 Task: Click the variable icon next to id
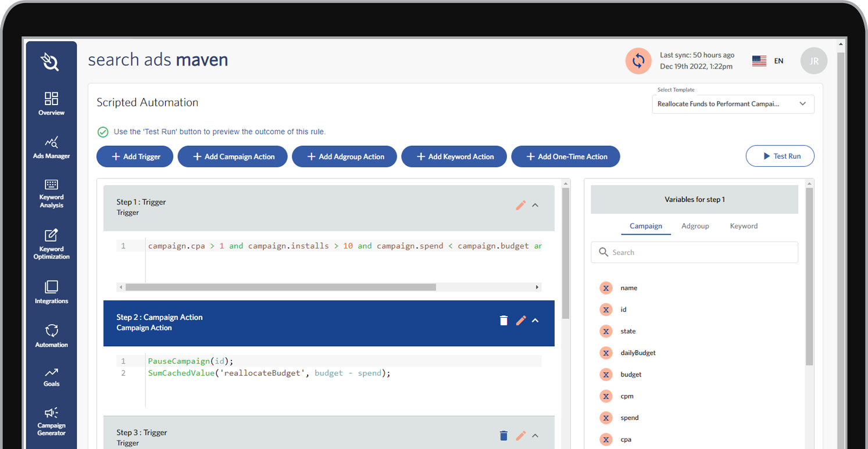click(x=606, y=310)
